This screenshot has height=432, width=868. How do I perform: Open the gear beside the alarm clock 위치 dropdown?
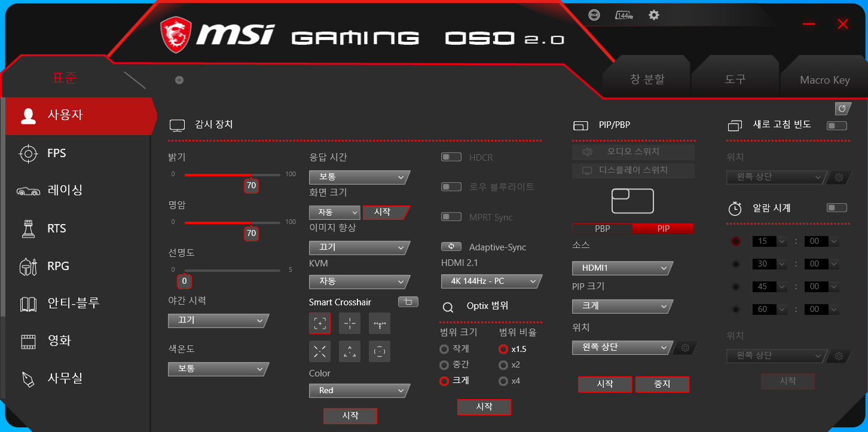tap(839, 356)
